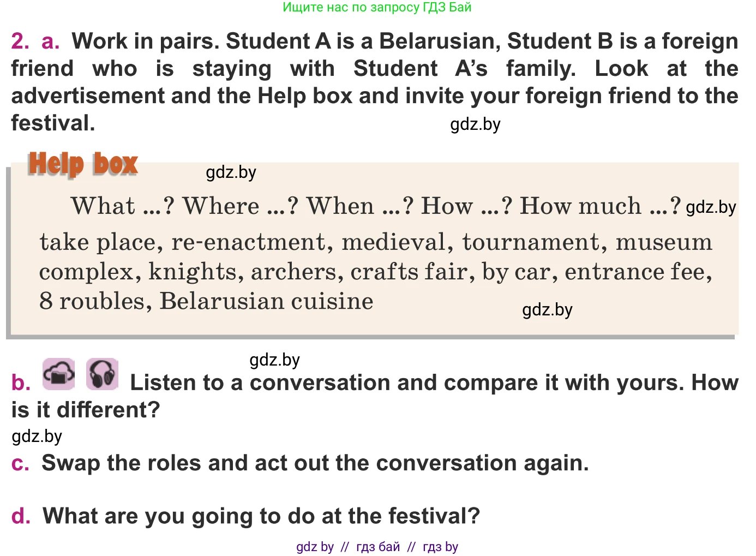
Task: Click the exercise number "2."
Action: pos(21,41)
